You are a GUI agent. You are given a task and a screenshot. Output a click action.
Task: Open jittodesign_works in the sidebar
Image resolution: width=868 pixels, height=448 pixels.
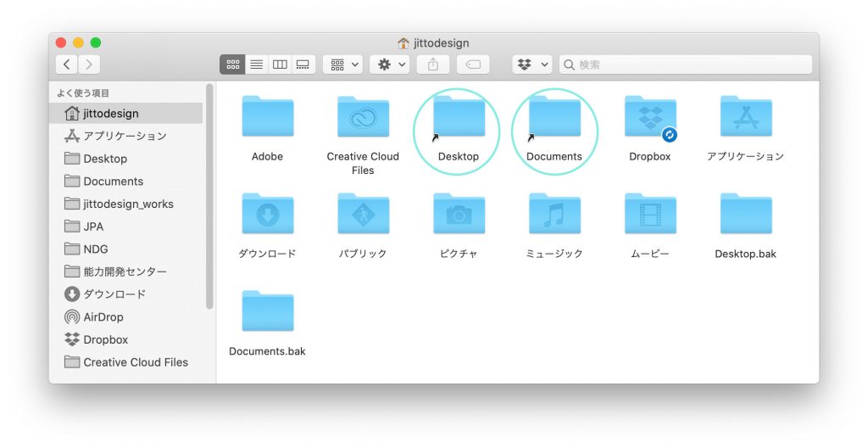pos(126,204)
